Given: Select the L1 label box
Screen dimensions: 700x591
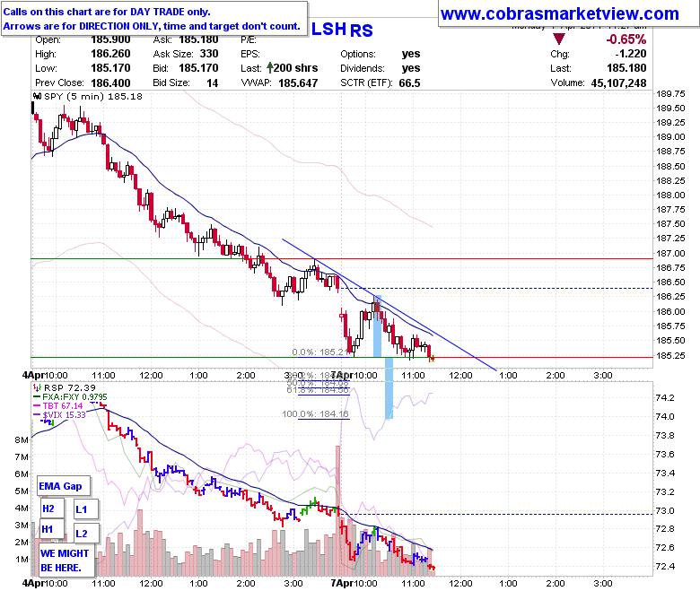Looking at the screenshot, I should tap(86, 509).
